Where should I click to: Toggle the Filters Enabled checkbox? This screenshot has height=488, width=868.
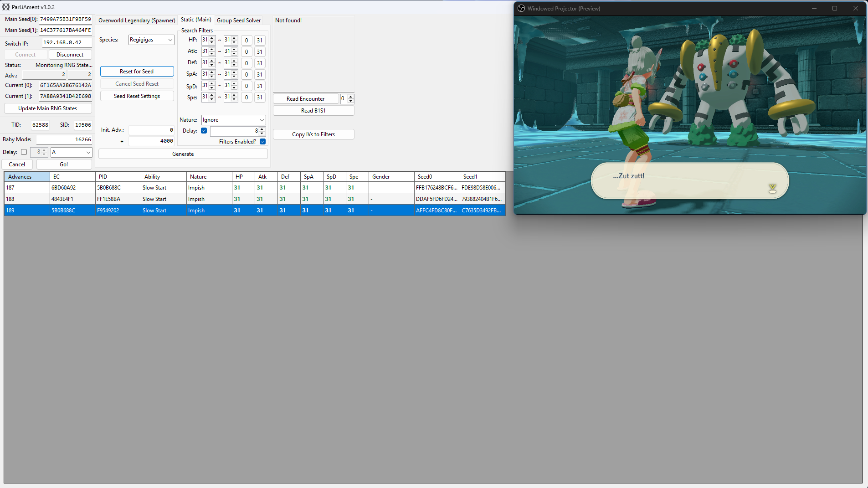tap(263, 142)
